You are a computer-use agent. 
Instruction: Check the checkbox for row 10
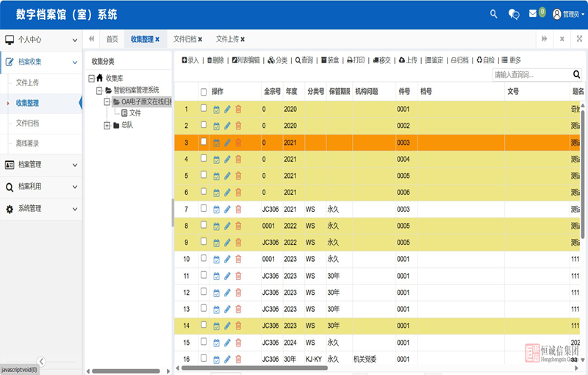204,259
